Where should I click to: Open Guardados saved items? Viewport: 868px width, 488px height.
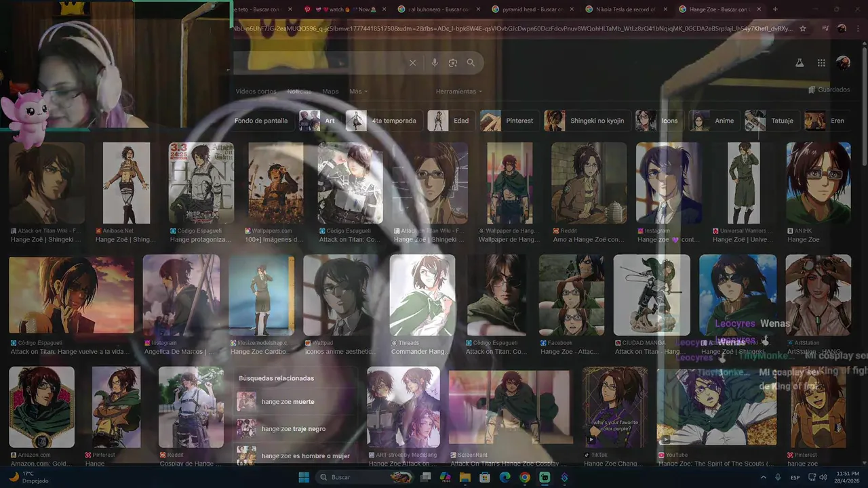829,89
